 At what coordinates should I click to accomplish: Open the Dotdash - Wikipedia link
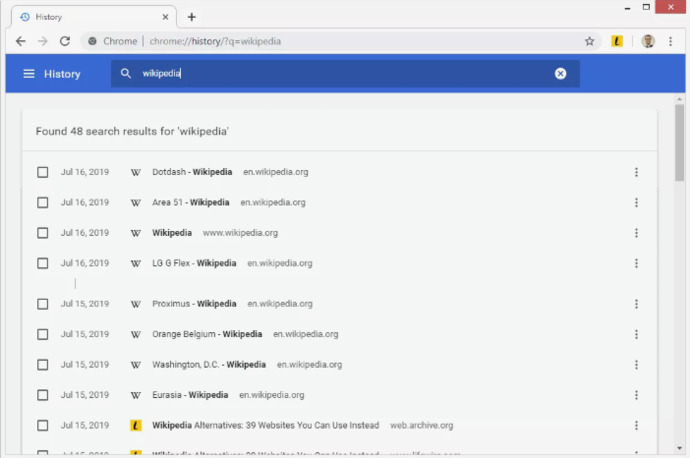pos(192,172)
